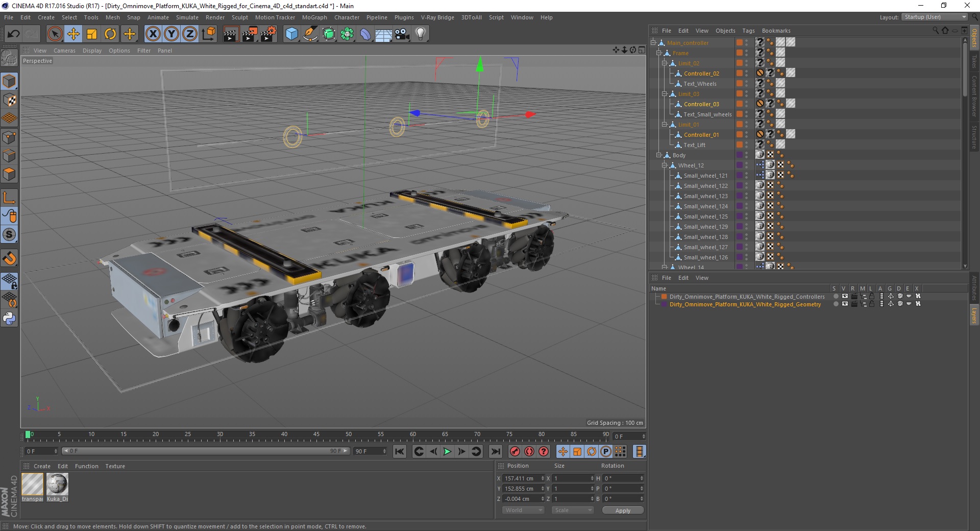
Task: Open the Layout dropdown Startup (User)
Action: click(935, 17)
